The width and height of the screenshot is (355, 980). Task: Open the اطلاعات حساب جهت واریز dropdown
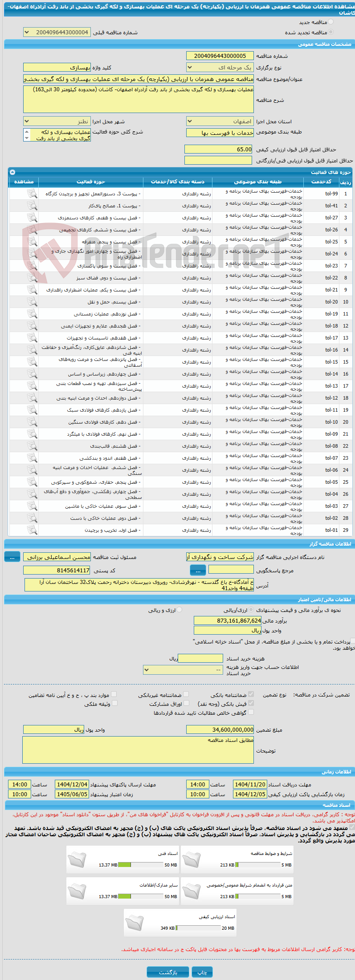click(x=183, y=669)
